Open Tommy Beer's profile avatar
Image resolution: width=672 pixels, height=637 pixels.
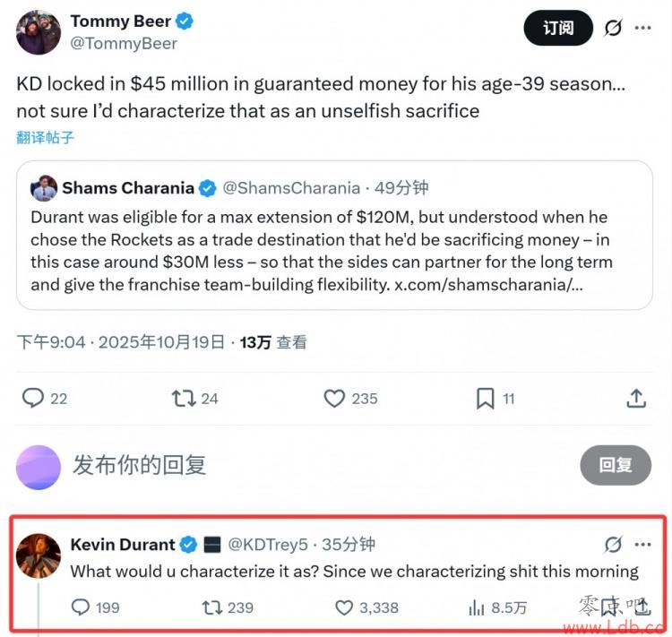pyautogui.click(x=39, y=32)
